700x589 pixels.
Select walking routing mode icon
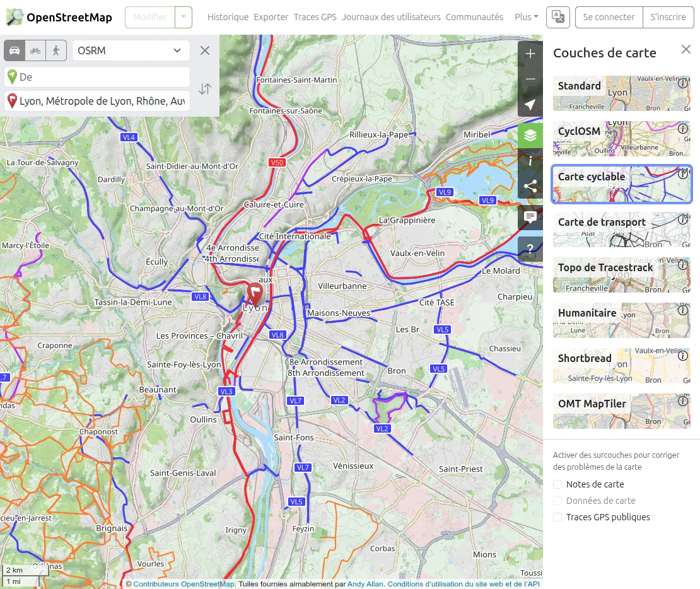55,50
